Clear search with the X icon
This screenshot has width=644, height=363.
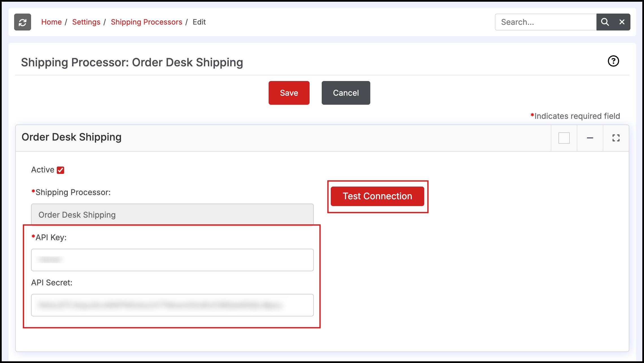coord(622,22)
